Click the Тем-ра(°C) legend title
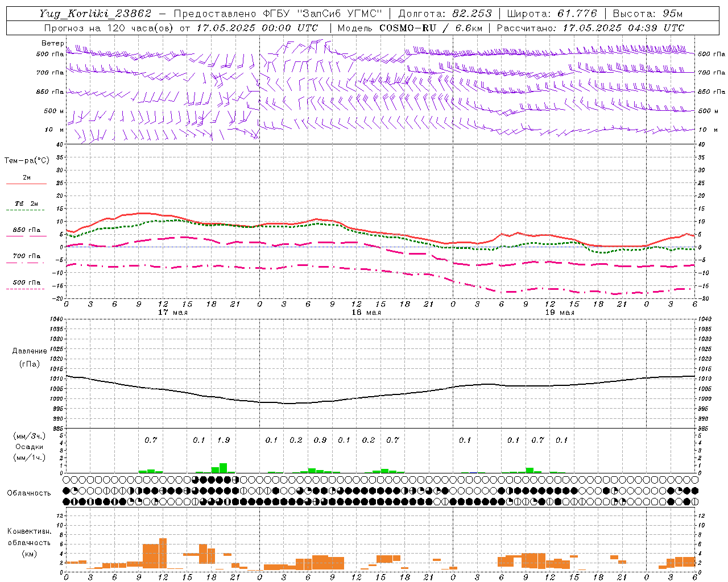Image resolution: width=728 pixels, height=582 pixels. 27,160
